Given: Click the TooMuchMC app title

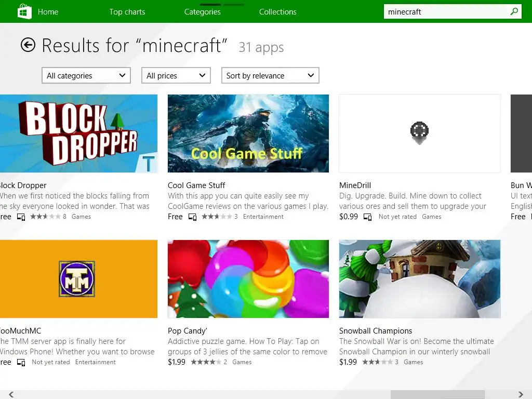Looking at the screenshot, I should pos(20,331).
